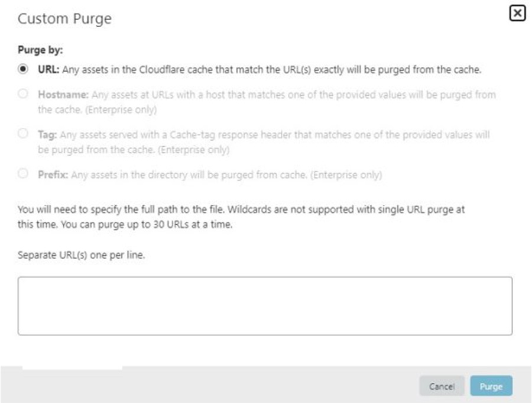Viewport: 532px width, 403px height.
Task: Click the blue Purge button
Action: (x=491, y=386)
